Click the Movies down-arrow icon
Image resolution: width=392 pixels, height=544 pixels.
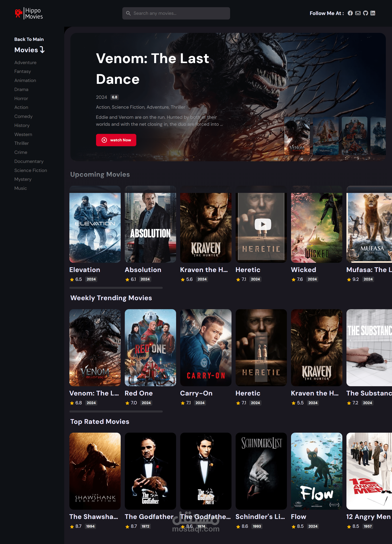[42, 50]
